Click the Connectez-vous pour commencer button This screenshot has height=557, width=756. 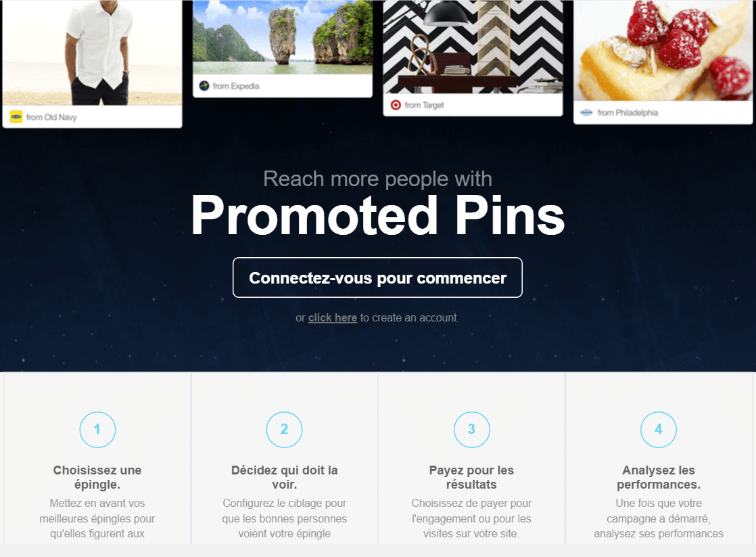point(377,277)
